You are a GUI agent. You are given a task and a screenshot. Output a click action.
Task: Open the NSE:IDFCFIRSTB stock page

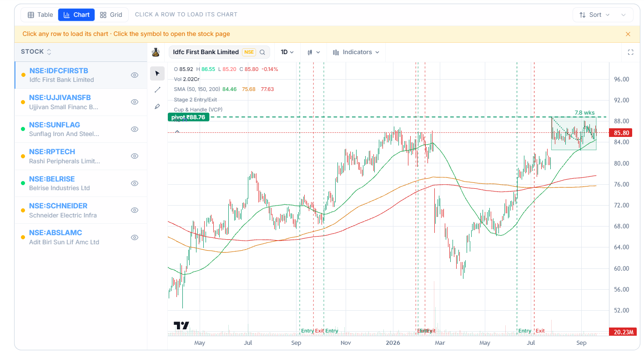59,71
